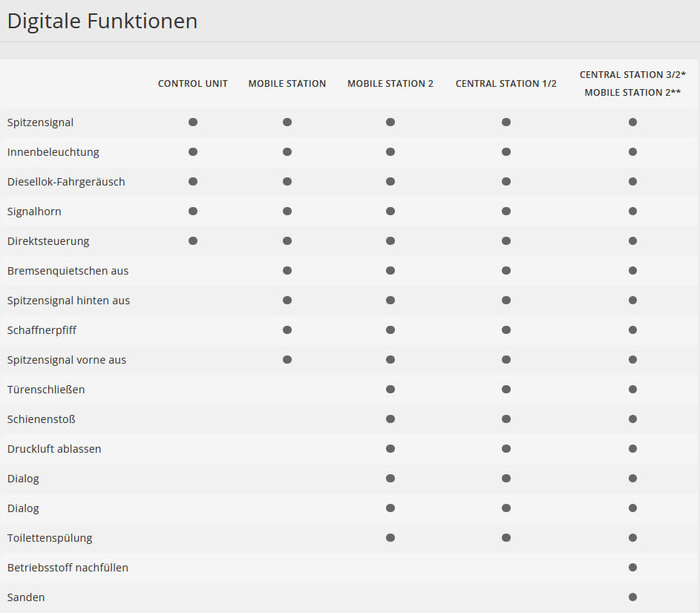Screen dimensions: 700x613
Task: Click Signalhorn dot under Mobile Station
Action: (x=287, y=211)
